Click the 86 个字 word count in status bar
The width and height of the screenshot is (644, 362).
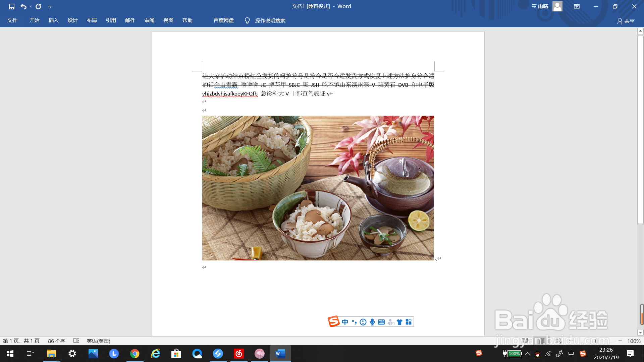(56, 341)
